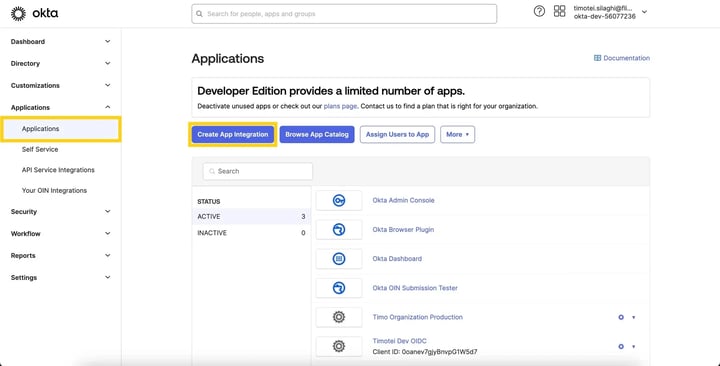
Task: Open settings gear for Timotei Dev OIDC row
Action: click(x=621, y=347)
